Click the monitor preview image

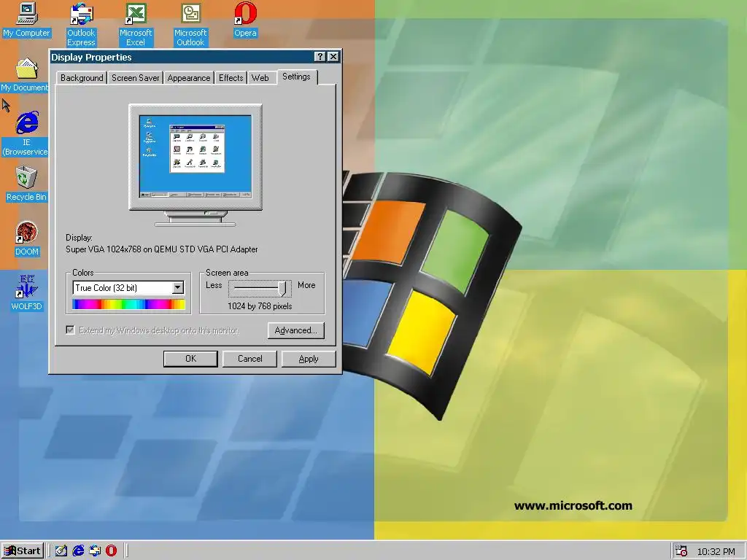(196, 165)
